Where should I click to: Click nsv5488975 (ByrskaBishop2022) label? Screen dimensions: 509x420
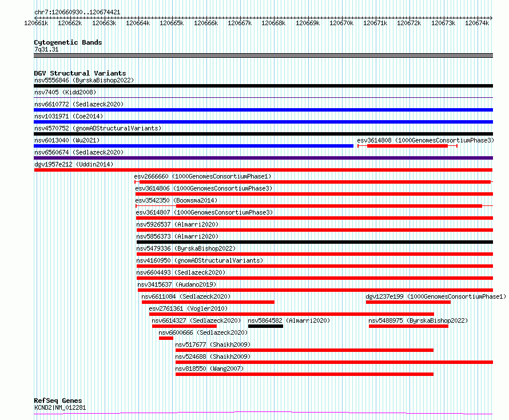(418, 320)
